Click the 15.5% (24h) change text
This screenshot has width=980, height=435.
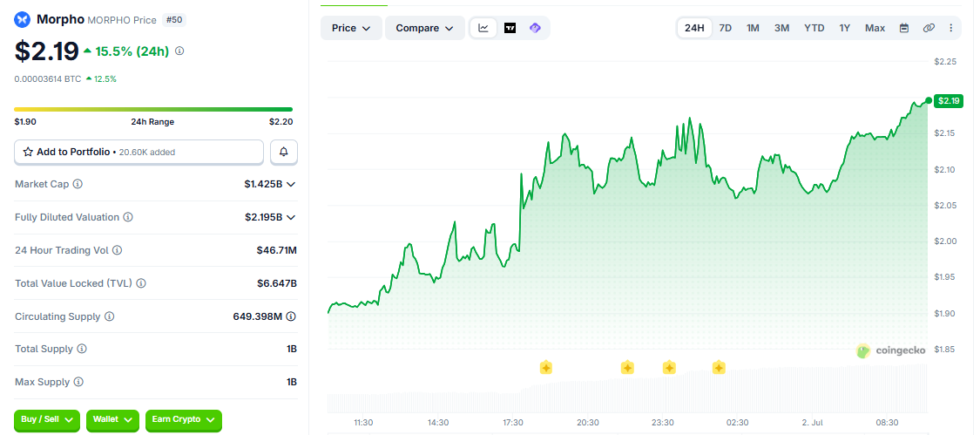[x=132, y=52]
